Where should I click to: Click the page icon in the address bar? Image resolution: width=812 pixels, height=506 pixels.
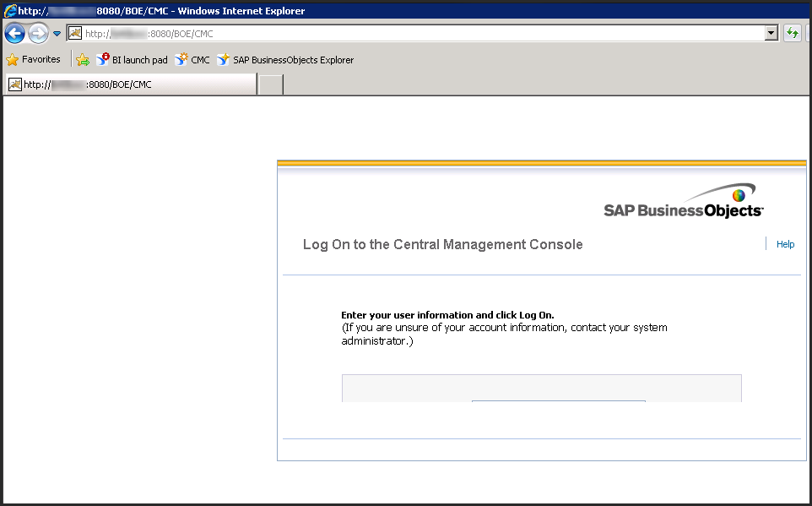click(x=75, y=33)
